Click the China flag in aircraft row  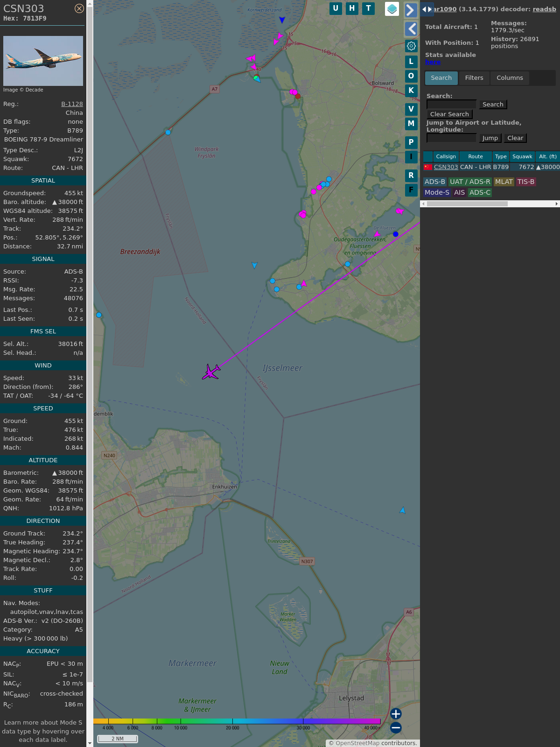pos(428,167)
